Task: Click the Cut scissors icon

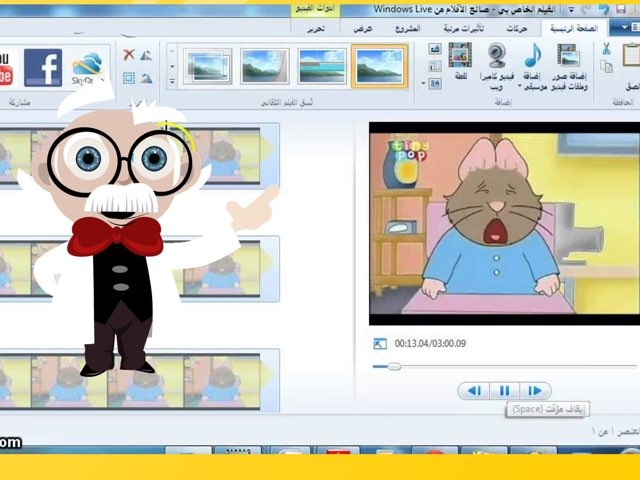Action: (x=606, y=49)
